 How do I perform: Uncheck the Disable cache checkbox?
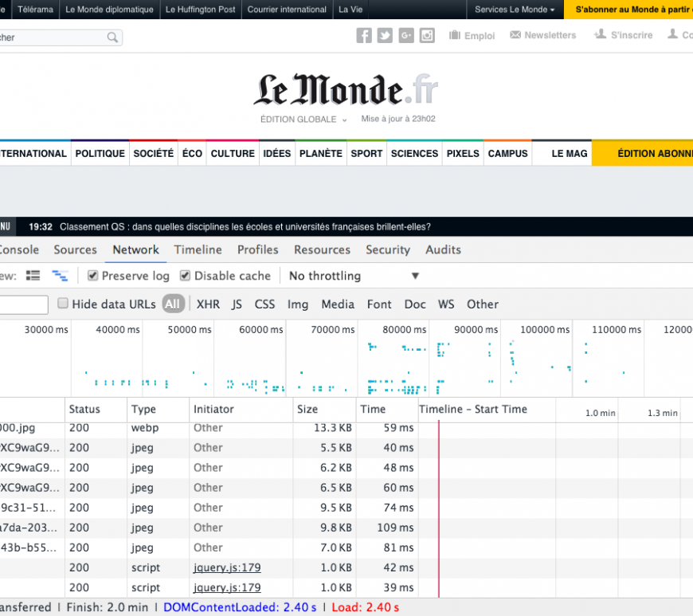(185, 276)
